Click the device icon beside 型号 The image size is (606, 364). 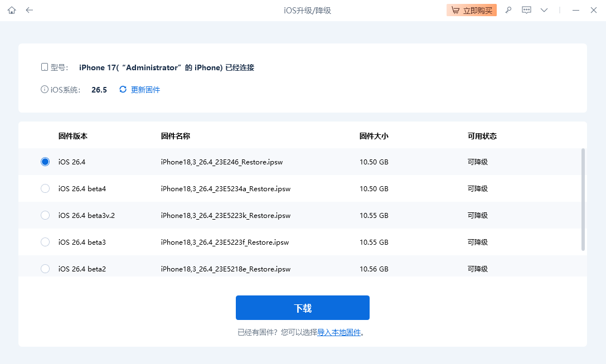coord(45,66)
